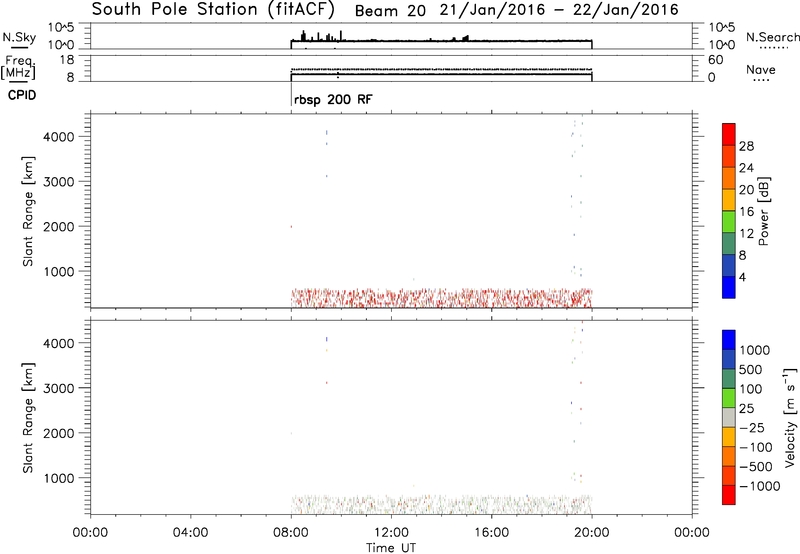Select the 'Freq. [MHz]' axis label
The width and height of the screenshot is (800, 554).
(18, 67)
